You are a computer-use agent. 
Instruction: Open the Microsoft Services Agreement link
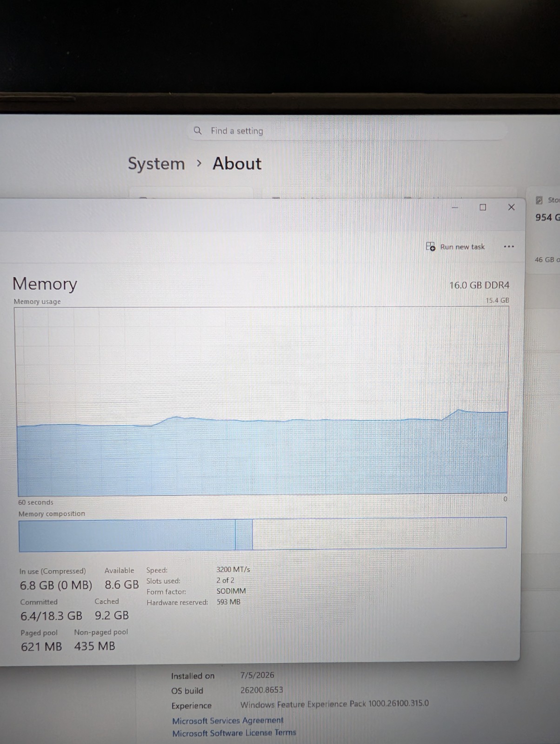[227, 720]
